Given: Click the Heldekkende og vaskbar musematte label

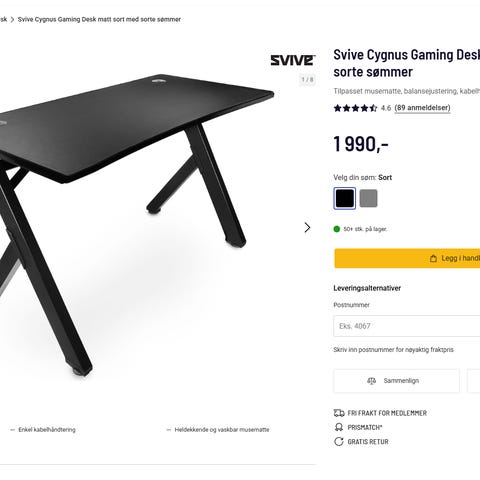Looking at the screenshot, I should tap(222, 430).
